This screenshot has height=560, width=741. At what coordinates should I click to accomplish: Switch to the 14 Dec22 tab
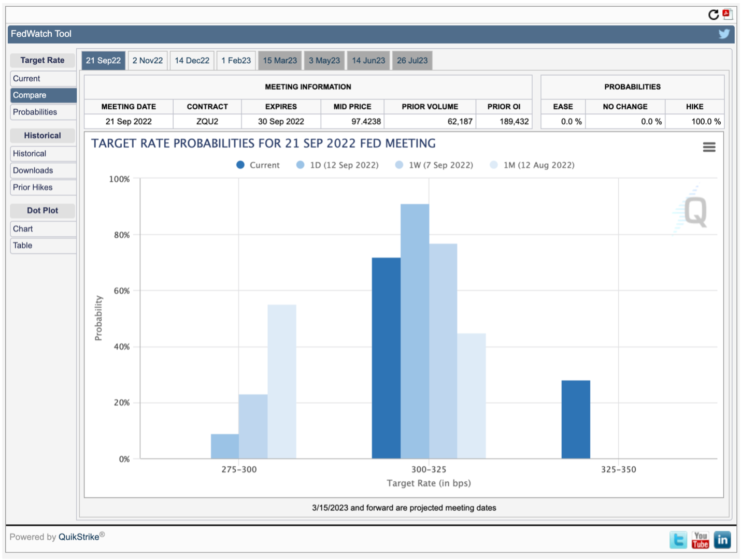click(x=192, y=61)
